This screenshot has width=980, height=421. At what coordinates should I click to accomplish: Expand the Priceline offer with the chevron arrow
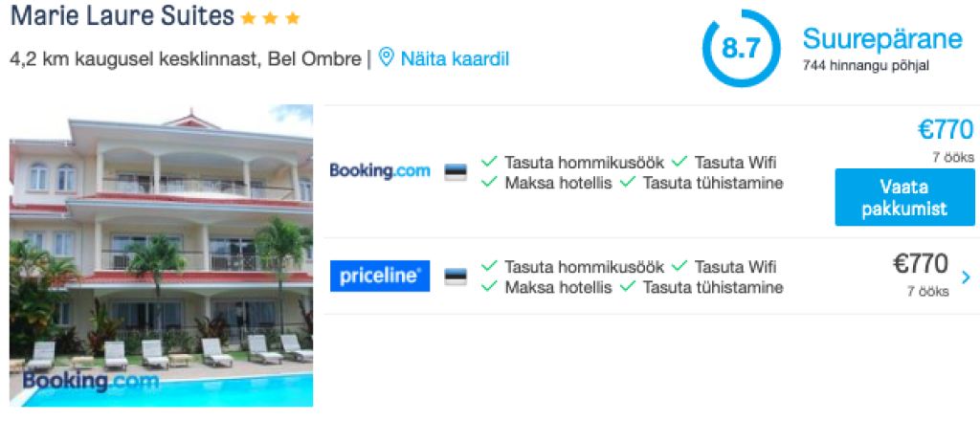tap(966, 277)
